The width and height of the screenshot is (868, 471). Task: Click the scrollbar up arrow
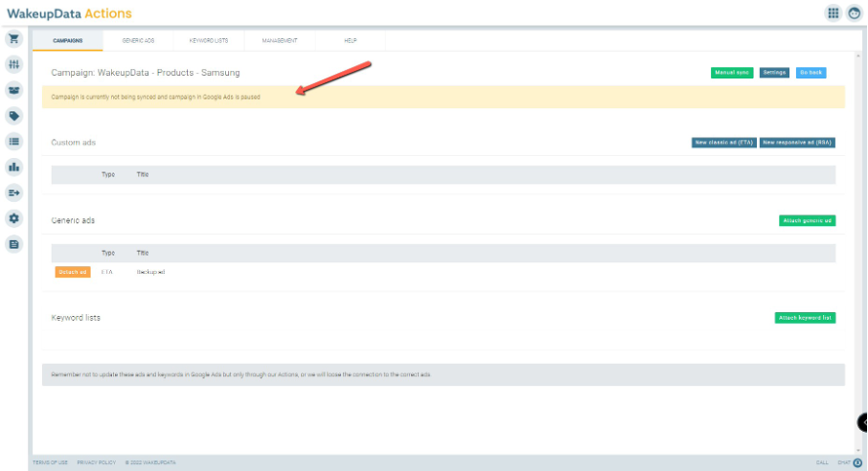tap(858, 56)
